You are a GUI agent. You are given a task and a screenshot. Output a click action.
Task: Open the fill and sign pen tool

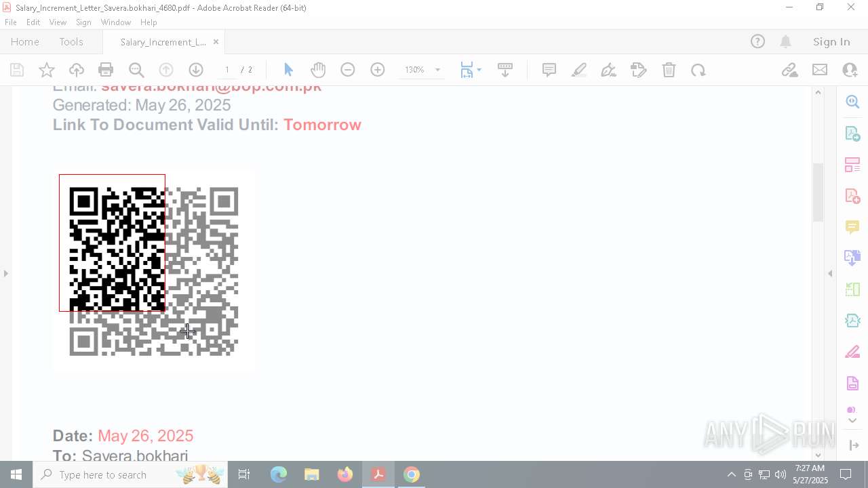click(x=609, y=70)
